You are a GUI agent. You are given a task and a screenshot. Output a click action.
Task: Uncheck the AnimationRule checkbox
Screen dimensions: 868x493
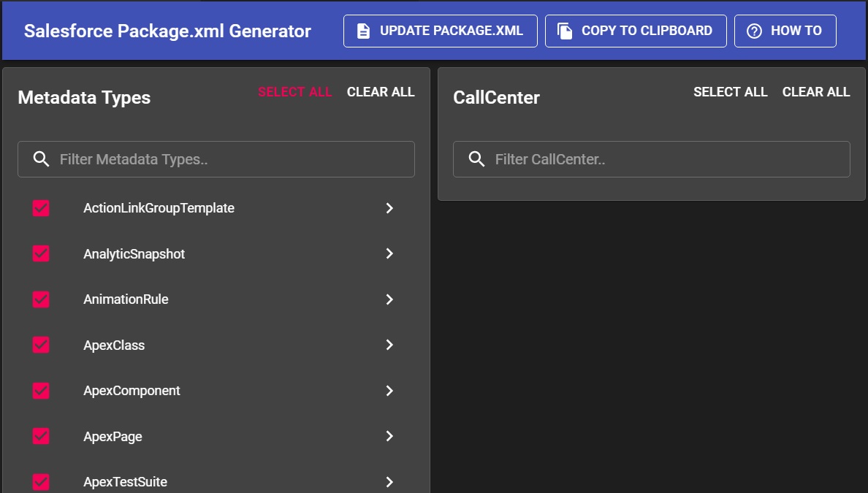click(x=41, y=299)
